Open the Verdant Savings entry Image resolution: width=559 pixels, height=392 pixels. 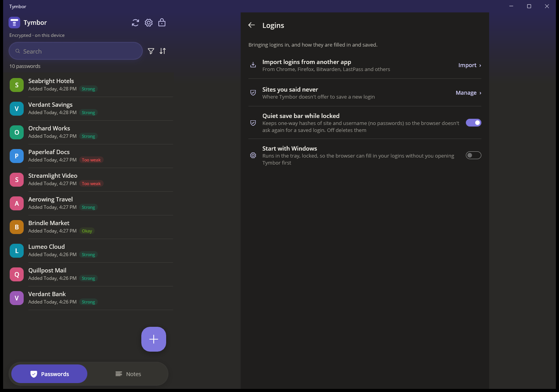(91, 109)
